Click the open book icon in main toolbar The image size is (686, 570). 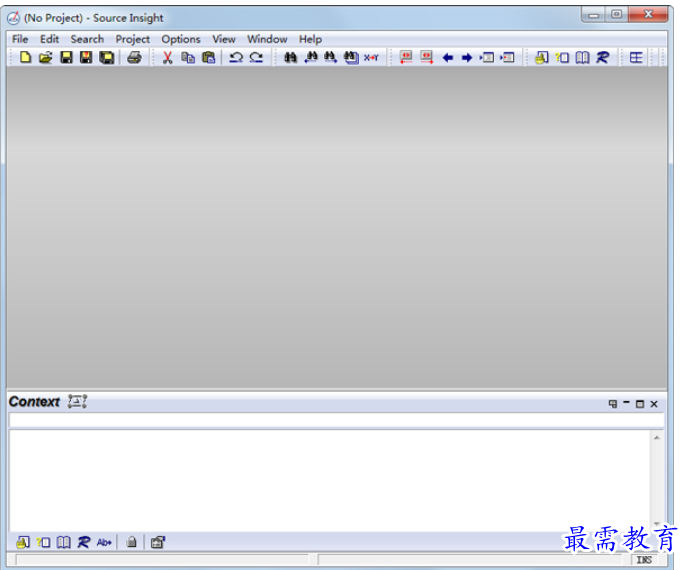582,57
